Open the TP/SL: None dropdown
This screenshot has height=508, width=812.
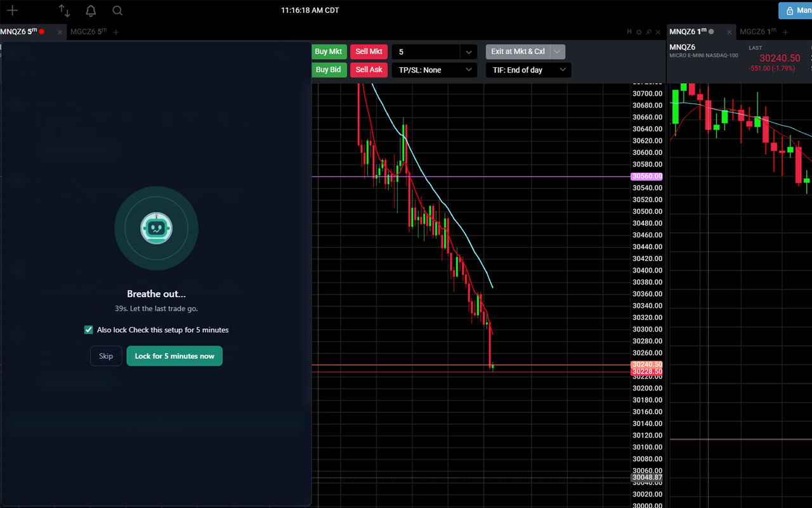(x=435, y=70)
